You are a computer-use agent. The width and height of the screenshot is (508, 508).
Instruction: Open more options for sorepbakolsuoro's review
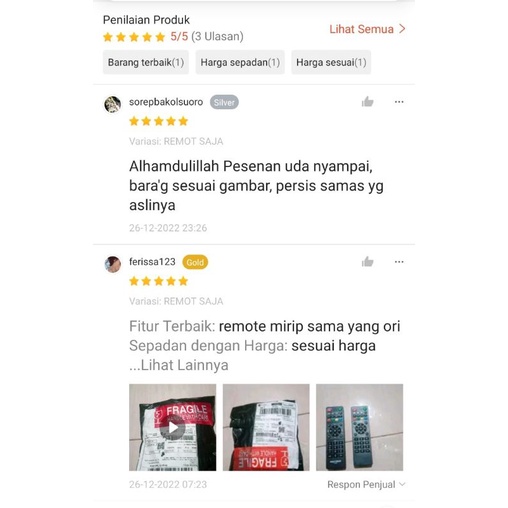pos(399,102)
